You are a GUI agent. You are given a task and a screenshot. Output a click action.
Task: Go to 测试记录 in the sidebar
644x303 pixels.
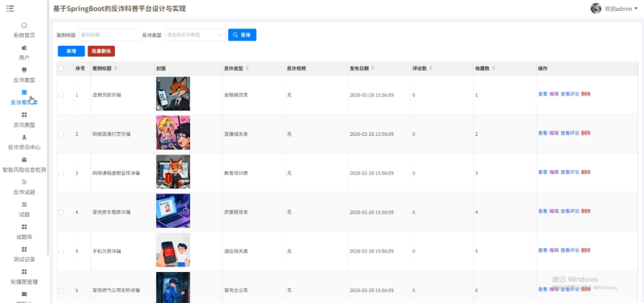point(24,259)
